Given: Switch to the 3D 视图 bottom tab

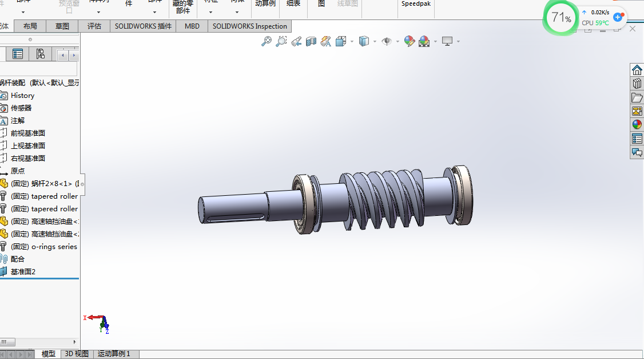Looking at the screenshot, I should click(x=77, y=354).
